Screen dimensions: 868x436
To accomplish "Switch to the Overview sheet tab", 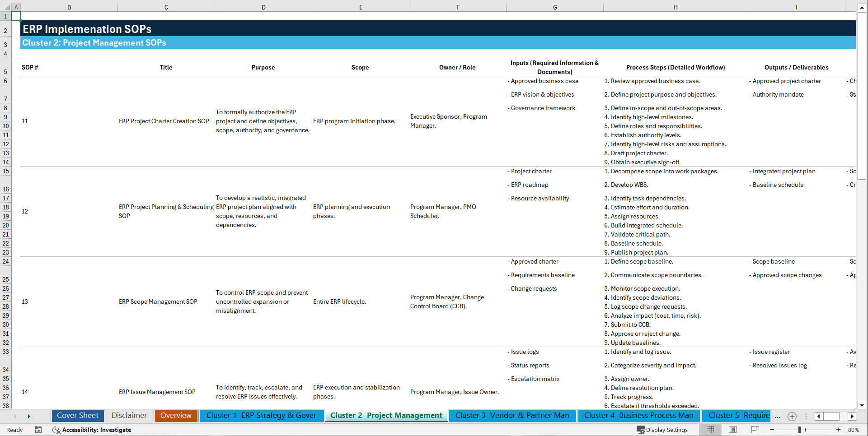I will pos(176,415).
